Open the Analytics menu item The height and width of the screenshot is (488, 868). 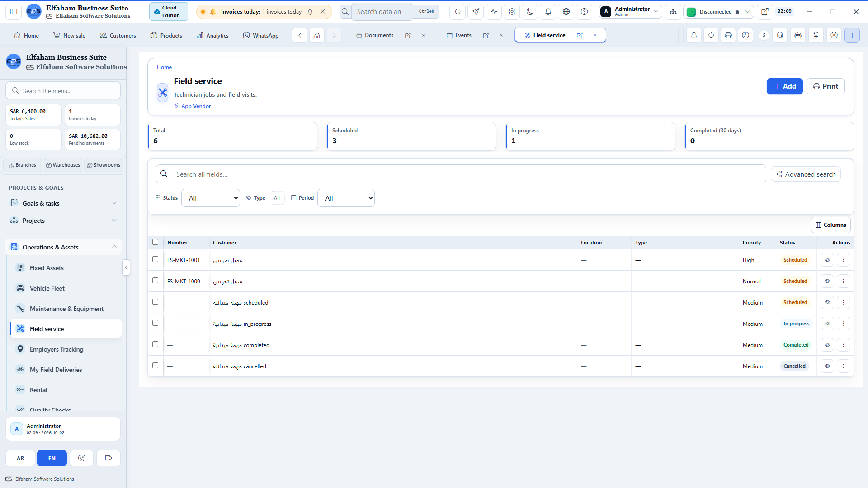pos(212,35)
